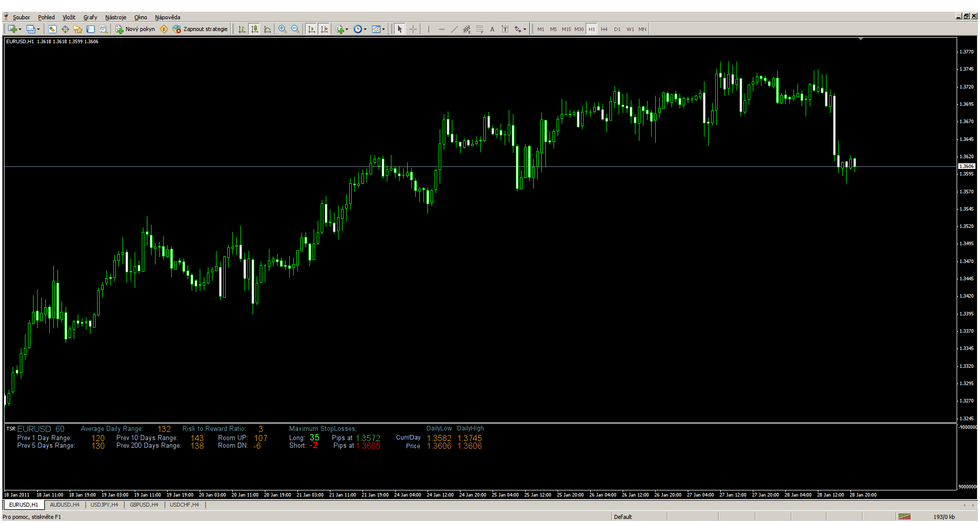Screen dimensions: 980x523
Task: Switch timeframe to MN
Action: (x=642, y=29)
